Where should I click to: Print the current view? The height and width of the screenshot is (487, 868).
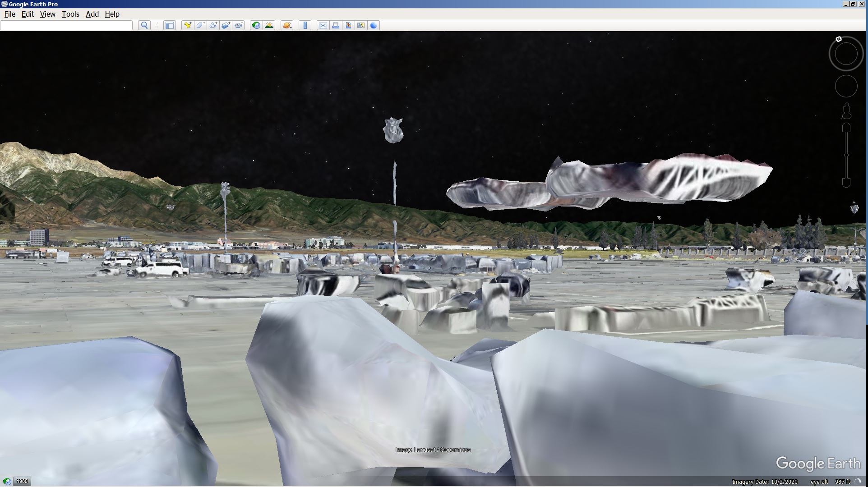[336, 25]
